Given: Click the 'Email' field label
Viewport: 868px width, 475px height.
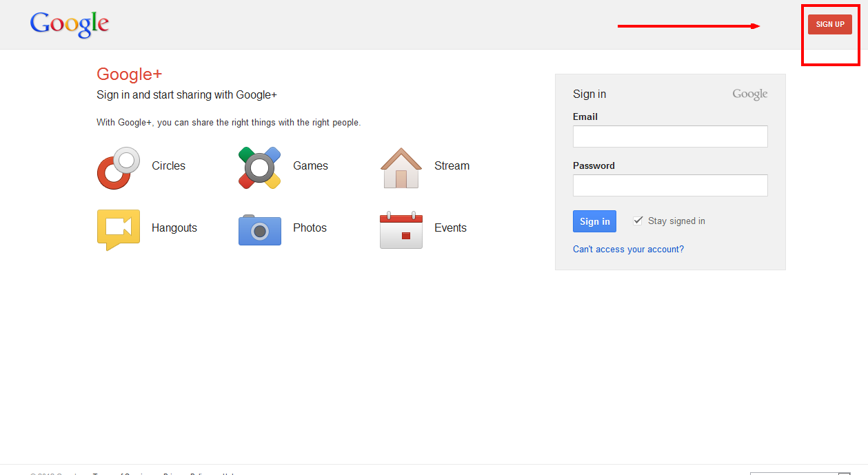Looking at the screenshot, I should point(585,117).
